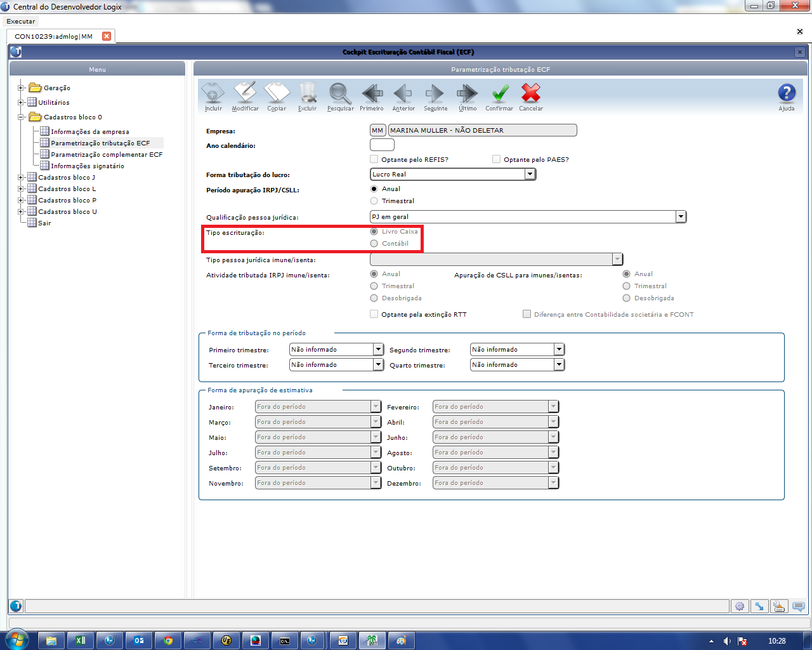Click the Empresa code field MM
Image resolution: width=812 pixels, height=650 pixels.
[x=377, y=130]
